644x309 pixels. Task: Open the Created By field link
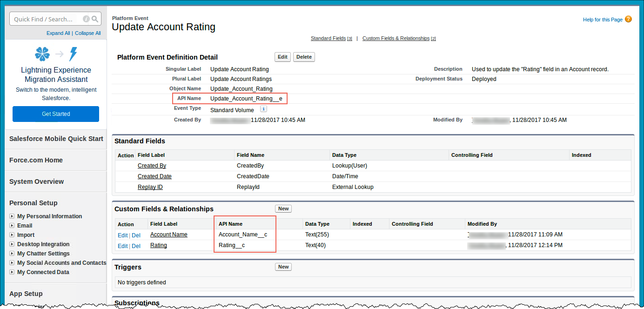(x=152, y=166)
